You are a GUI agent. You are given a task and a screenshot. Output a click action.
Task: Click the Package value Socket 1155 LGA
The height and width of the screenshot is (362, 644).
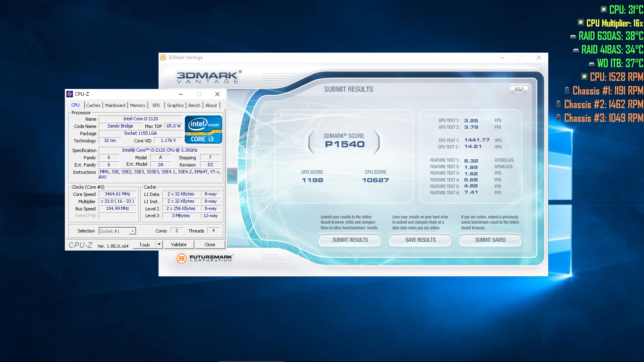140,134
